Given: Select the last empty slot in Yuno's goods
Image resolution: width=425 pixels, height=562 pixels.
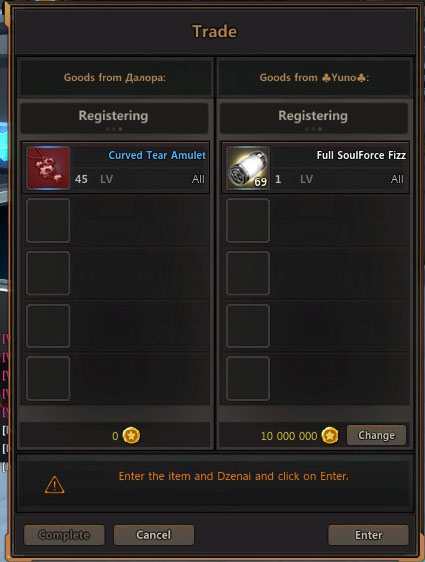Looking at the screenshot, I should pyautogui.click(x=248, y=378).
